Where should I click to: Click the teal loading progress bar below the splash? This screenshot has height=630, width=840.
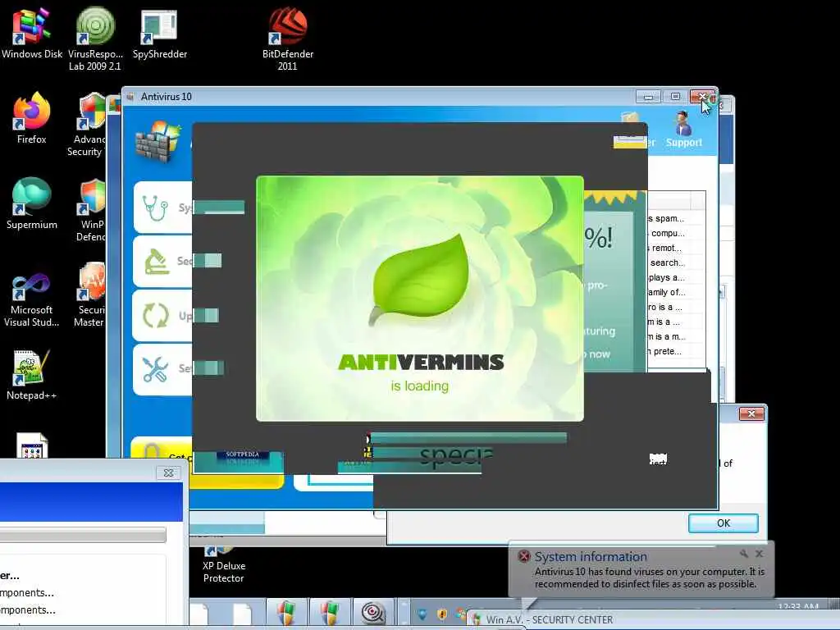pos(468,438)
